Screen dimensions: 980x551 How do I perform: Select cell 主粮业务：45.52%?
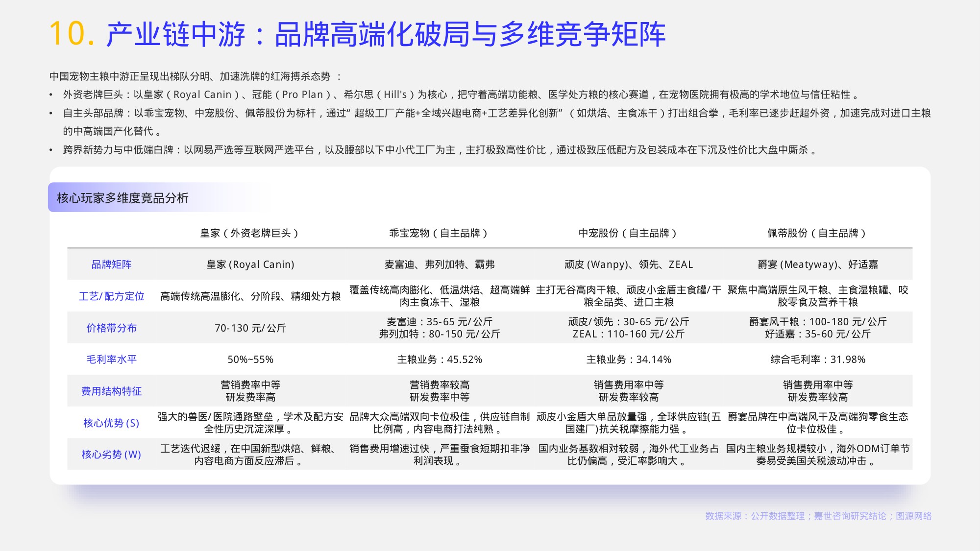pos(440,359)
